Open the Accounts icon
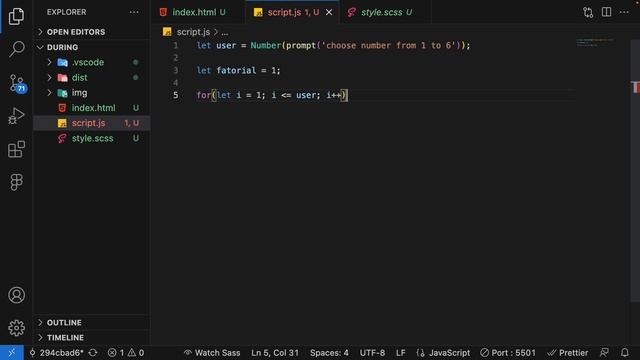The height and width of the screenshot is (360, 640). 16,295
